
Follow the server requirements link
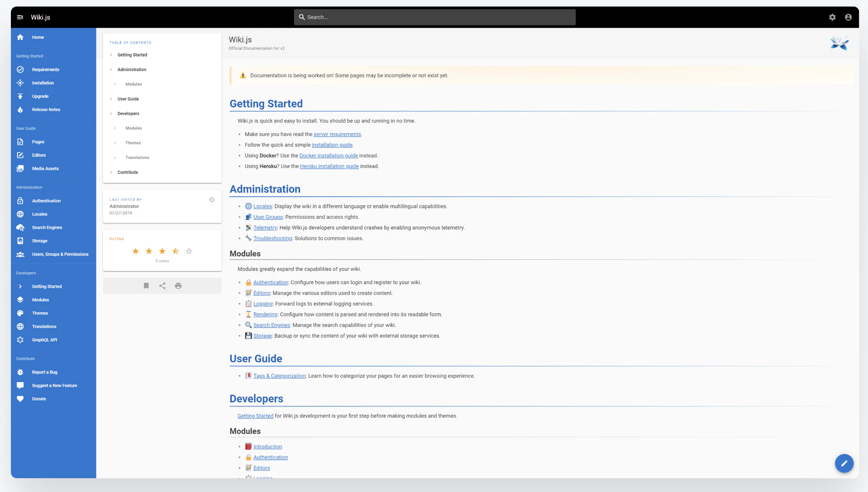[x=337, y=135]
